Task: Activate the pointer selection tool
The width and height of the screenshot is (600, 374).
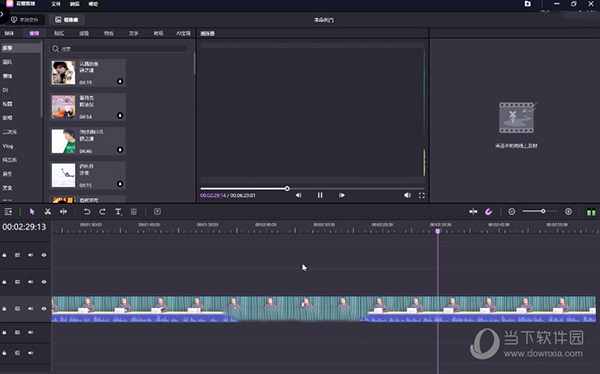Action: tap(32, 212)
